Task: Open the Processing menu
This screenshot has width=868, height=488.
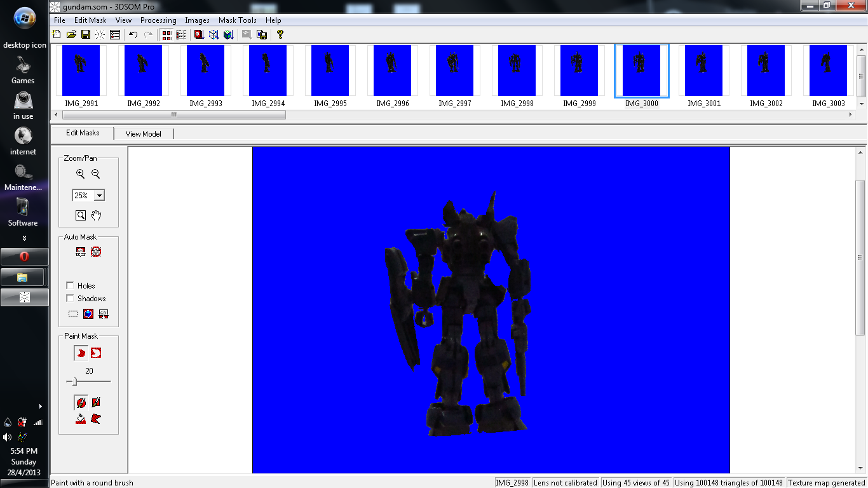Action: coord(158,20)
